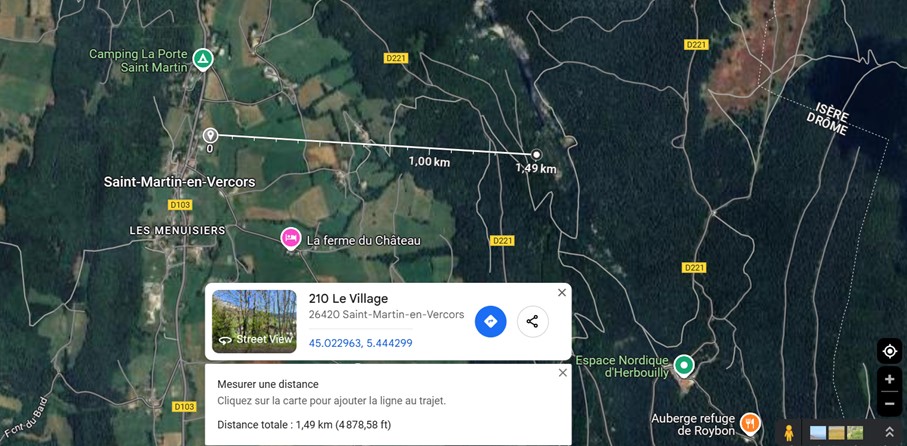The height and width of the screenshot is (446, 907).
Task: Zoom out with the minus button
Action: tap(889, 404)
